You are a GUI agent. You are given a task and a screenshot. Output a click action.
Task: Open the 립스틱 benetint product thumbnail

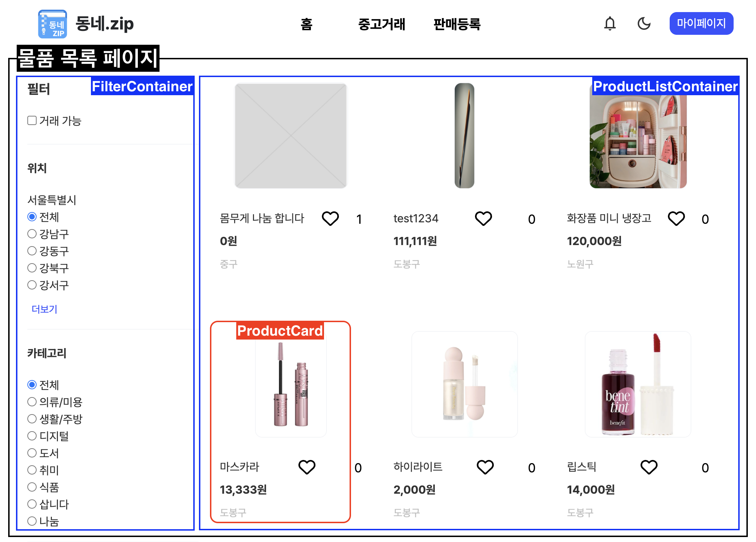[x=638, y=384]
